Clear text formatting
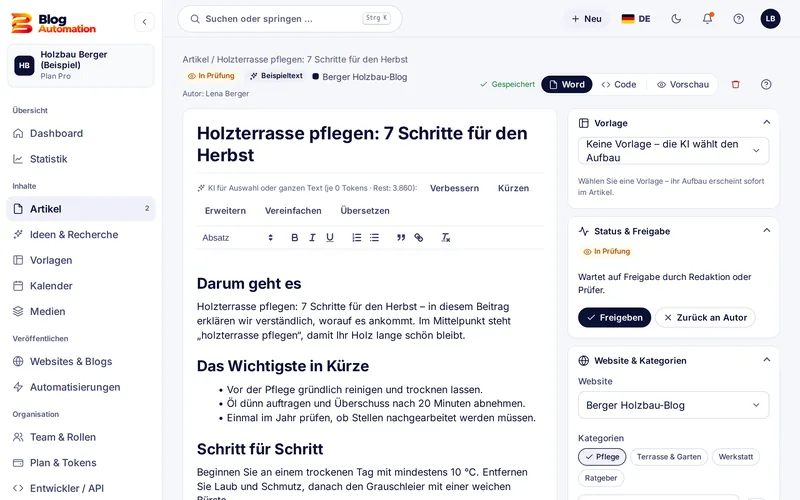The image size is (800, 500). click(x=445, y=238)
